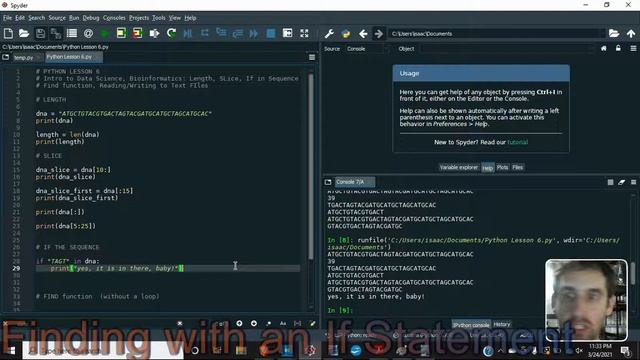Click the Help pane home icon

(x=604, y=49)
